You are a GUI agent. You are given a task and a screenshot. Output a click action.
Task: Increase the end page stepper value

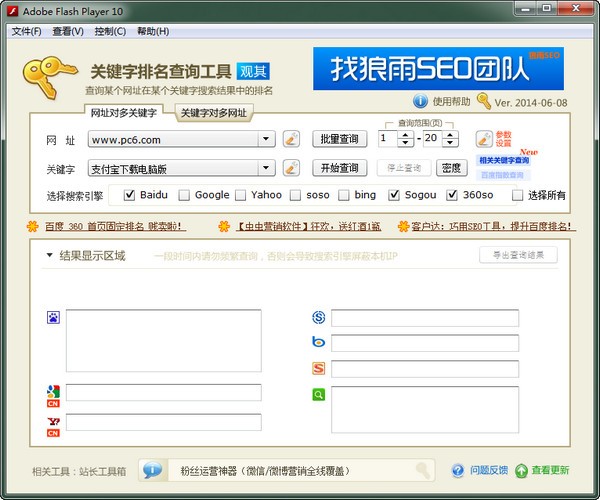click(450, 135)
